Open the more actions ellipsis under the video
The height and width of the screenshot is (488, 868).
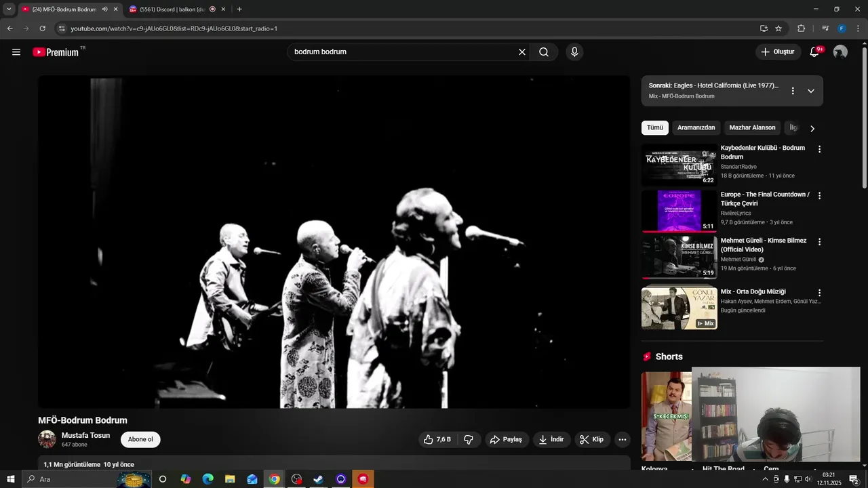[x=622, y=440]
